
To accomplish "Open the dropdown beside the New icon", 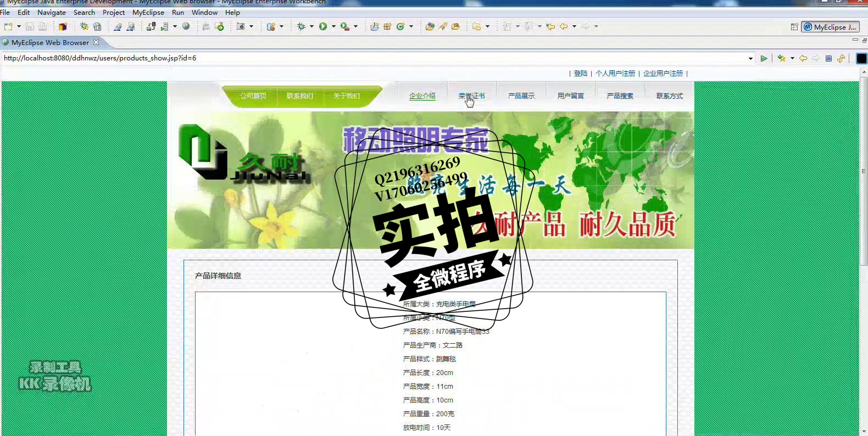I will tap(19, 26).
